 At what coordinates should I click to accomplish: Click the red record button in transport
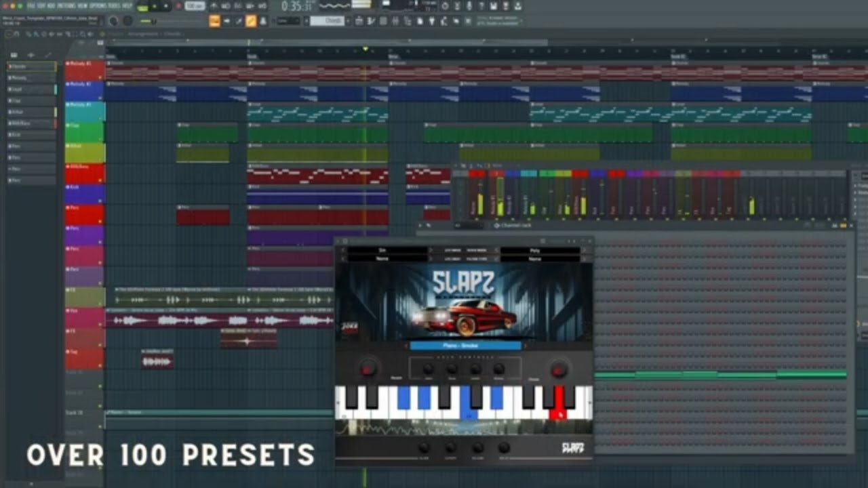tap(178, 6)
